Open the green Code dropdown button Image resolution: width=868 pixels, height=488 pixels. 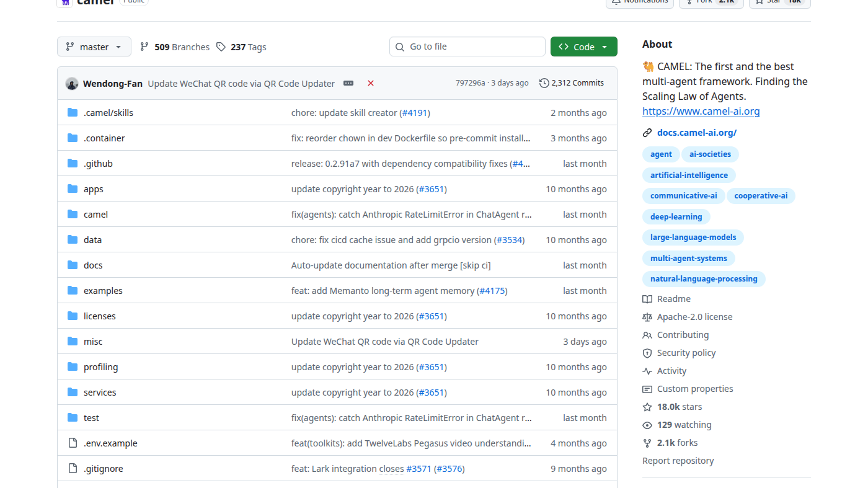(x=584, y=47)
